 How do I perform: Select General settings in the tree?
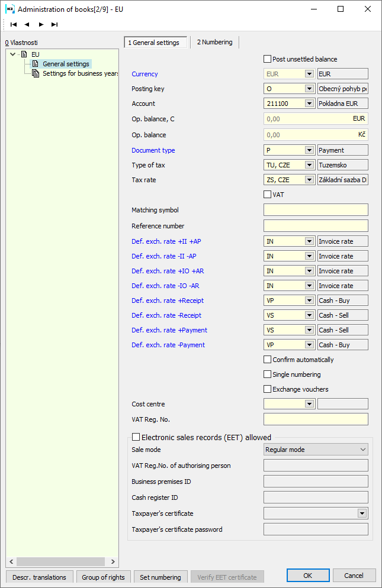pyautogui.click(x=66, y=64)
